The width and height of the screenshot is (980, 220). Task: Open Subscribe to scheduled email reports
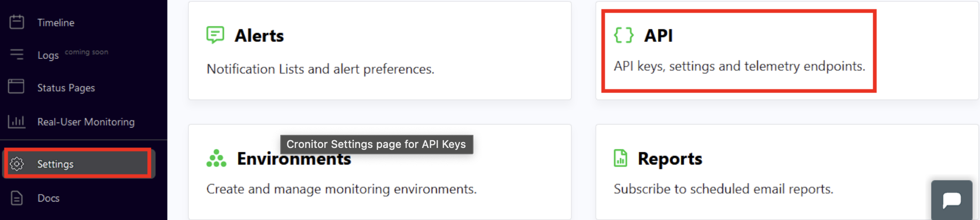[x=723, y=189]
